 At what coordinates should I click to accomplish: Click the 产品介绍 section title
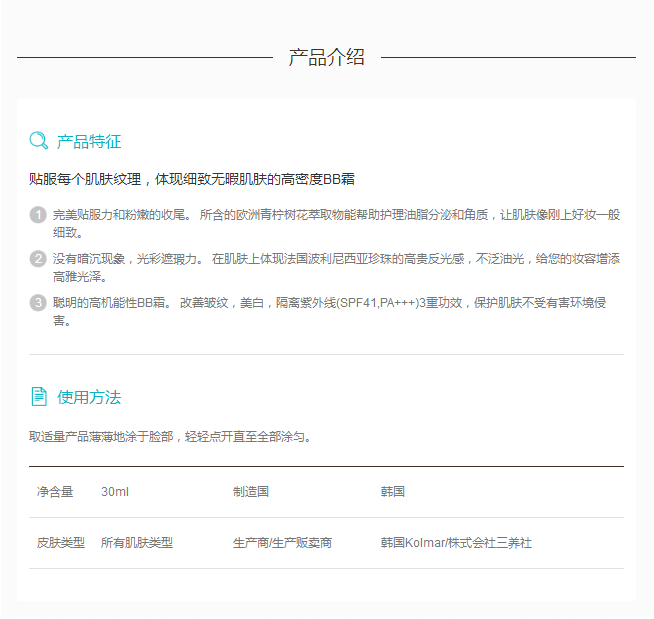(326, 58)
